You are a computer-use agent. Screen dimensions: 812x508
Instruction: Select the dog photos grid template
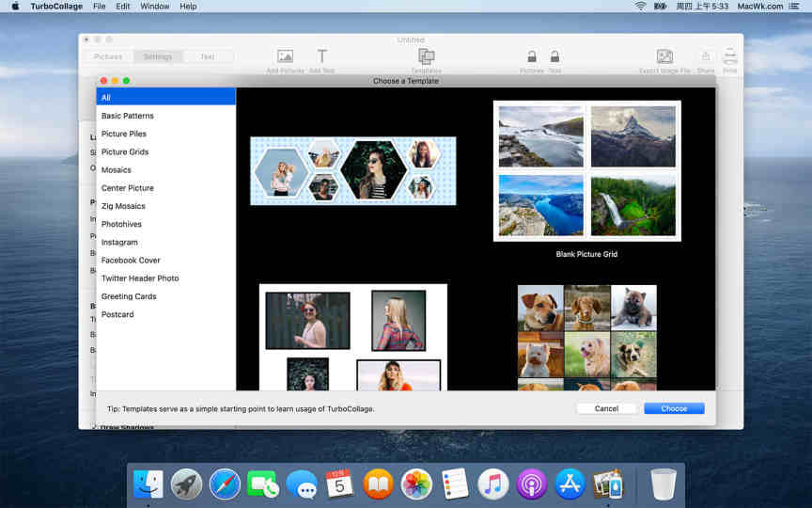point(586,338)
